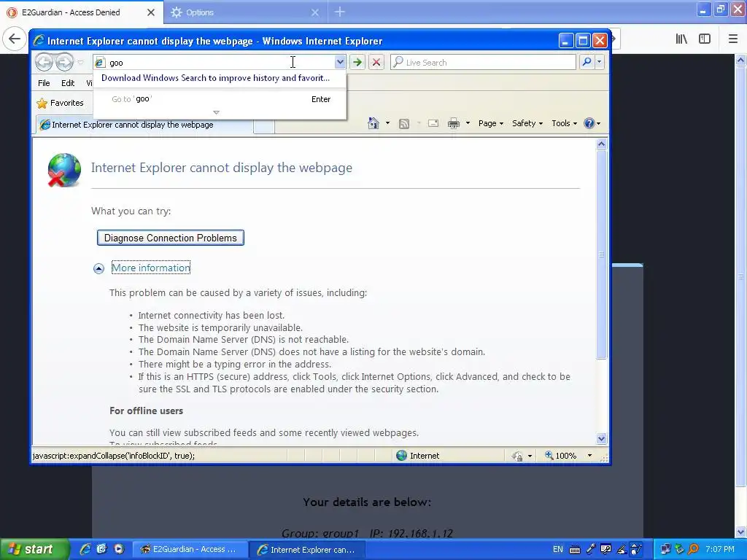Switch to E2Guardian Access Denied Firefox tab
Image resolution: width=747 pixels, height=560 pixels.
point(81,12)
